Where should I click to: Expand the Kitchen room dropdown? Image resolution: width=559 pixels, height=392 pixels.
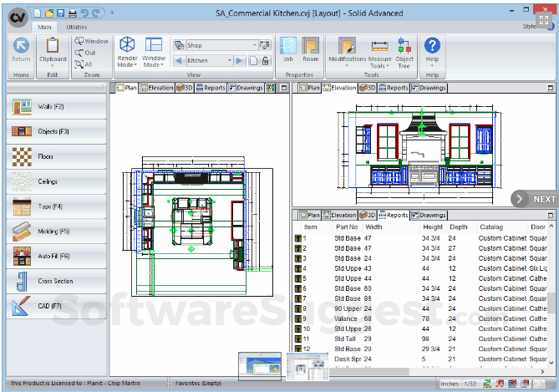tap(230, 61)
